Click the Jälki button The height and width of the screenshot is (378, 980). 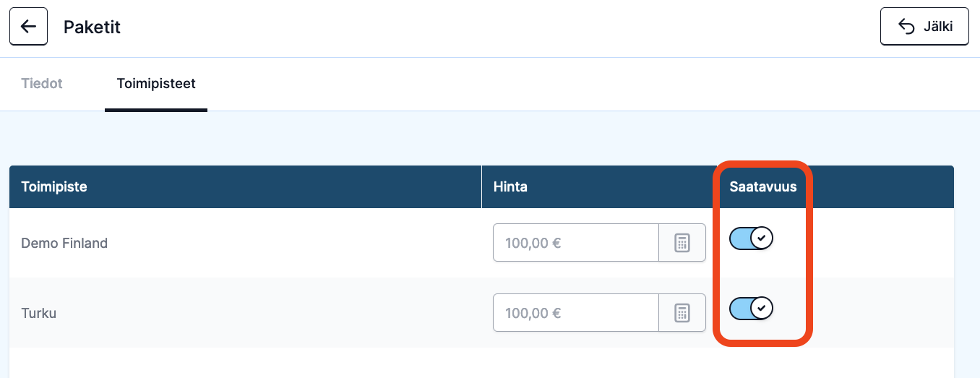pos(924,27)
